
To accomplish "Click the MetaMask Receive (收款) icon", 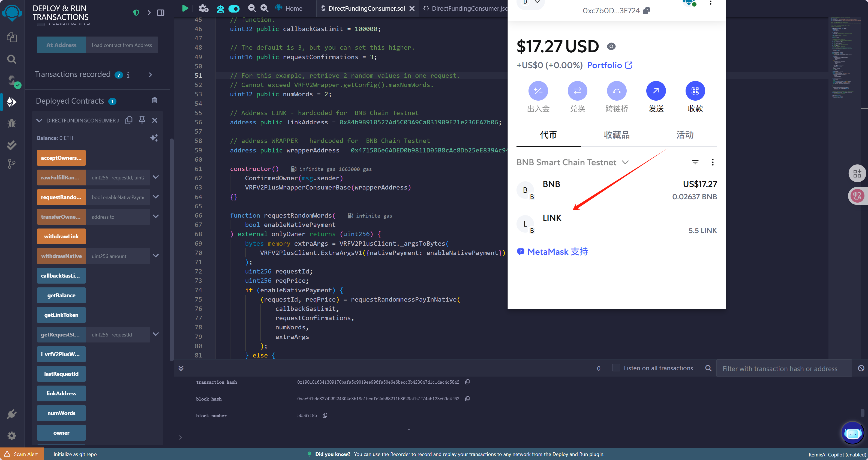I will pos(695,91).
